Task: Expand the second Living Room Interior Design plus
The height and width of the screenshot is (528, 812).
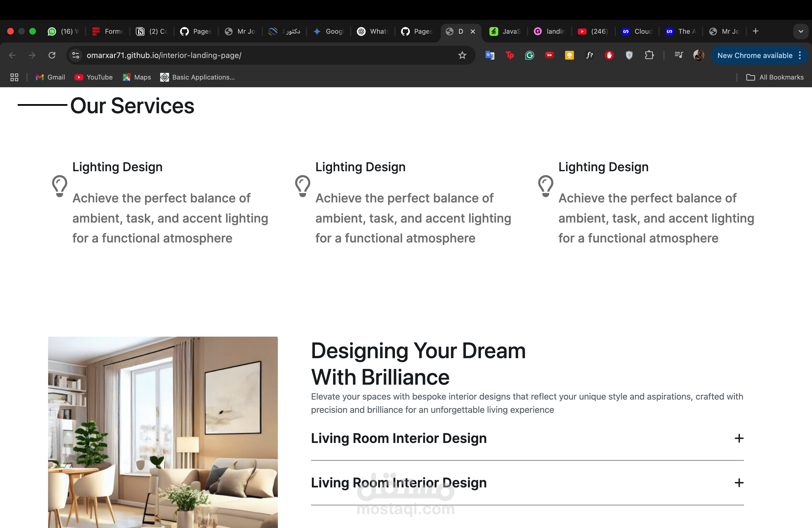Action: point(739,483)
